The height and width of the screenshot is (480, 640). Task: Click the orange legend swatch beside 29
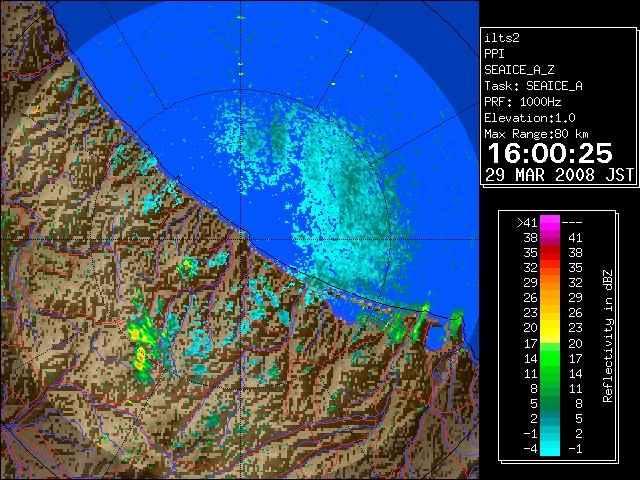pos(550,283)
